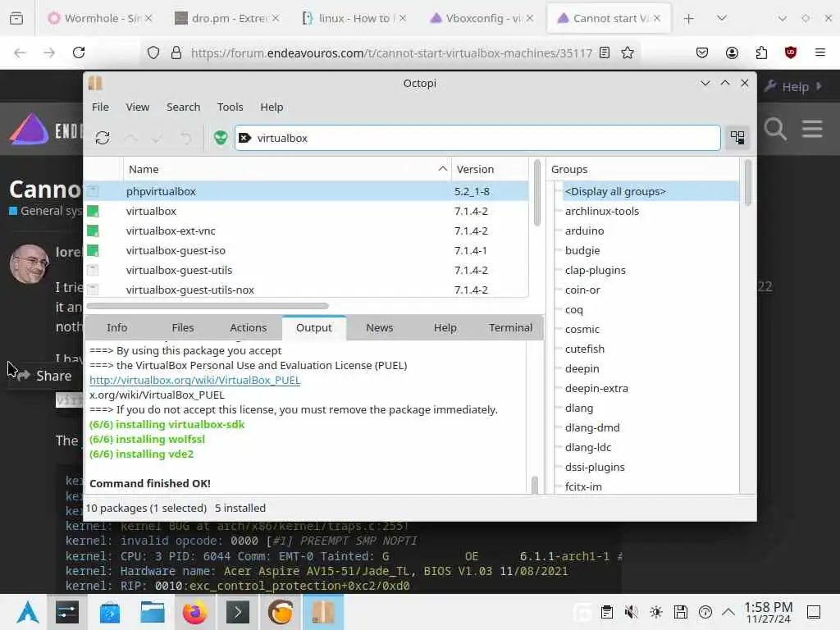Launch Firefox from the taskbar

pyautogui.click(x=194, y=612)
